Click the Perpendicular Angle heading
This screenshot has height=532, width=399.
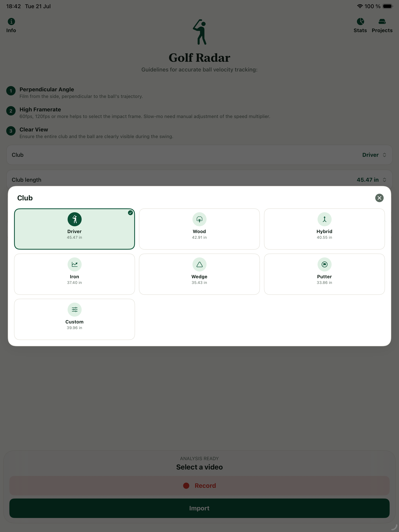(x=47, y=89)
